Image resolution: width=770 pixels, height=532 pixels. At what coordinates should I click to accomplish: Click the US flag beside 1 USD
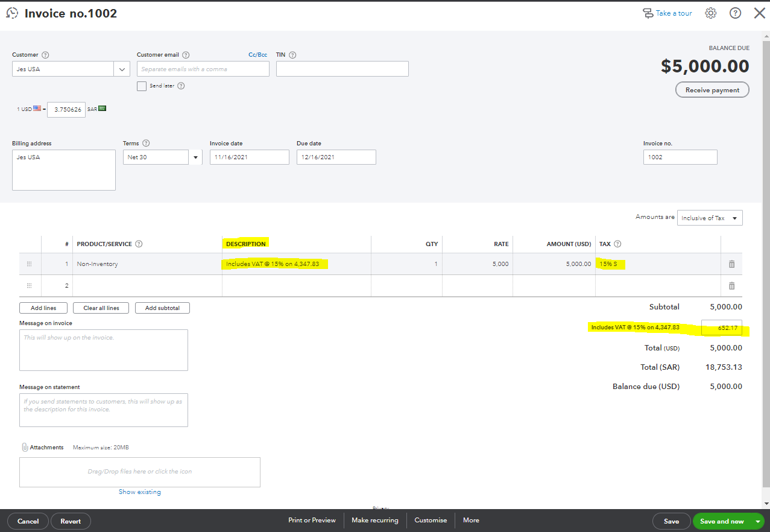37,108
